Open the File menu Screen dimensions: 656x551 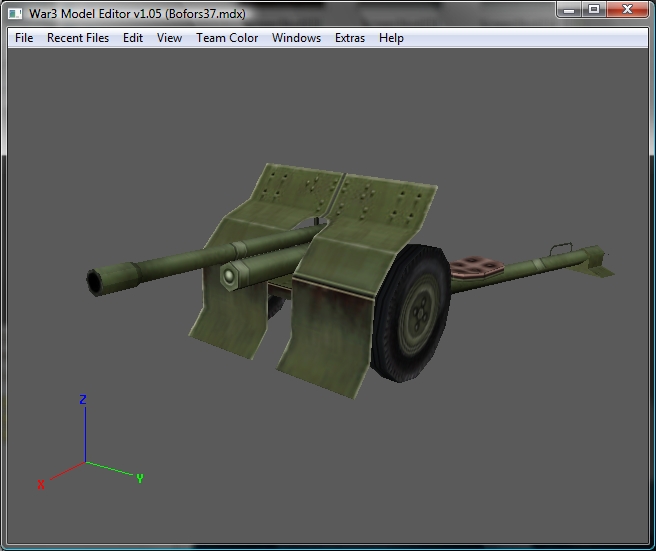24,38
